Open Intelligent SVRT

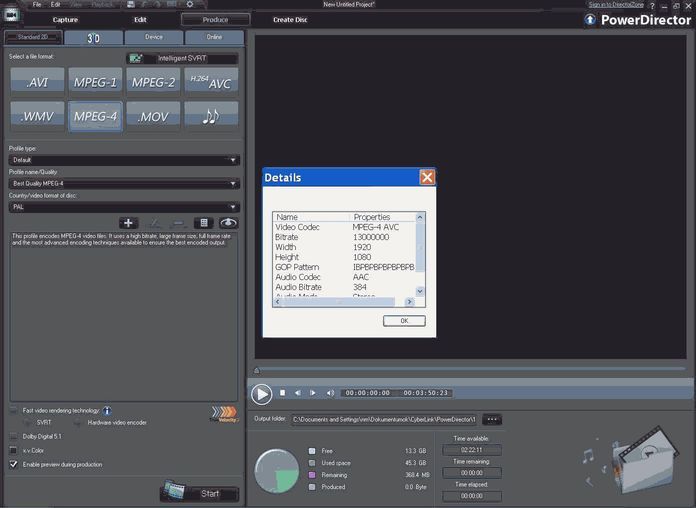click(182, 58)
